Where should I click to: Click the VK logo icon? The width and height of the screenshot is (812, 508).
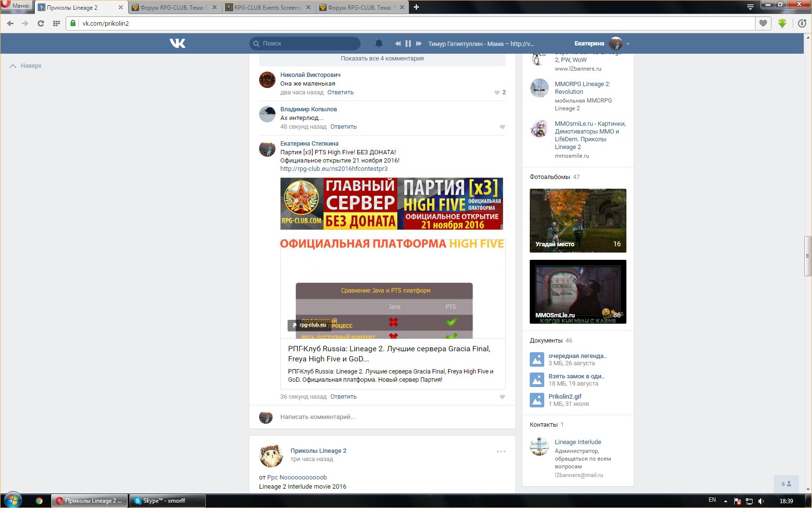(177, 44)
